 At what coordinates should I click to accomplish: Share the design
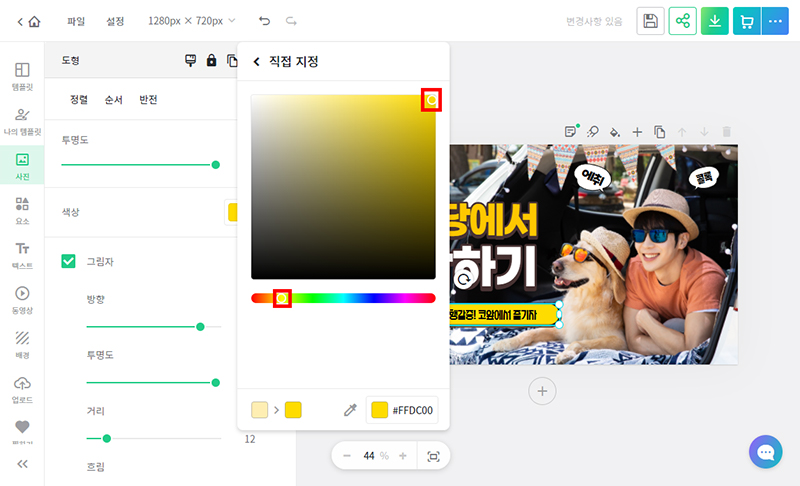pos(682,21)
